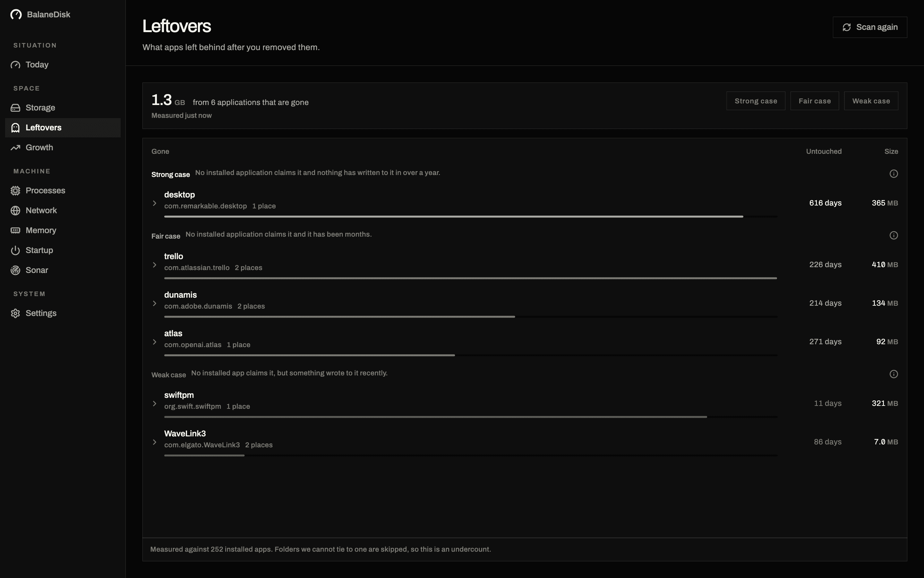Click the desktop size bar

(471, 217)
